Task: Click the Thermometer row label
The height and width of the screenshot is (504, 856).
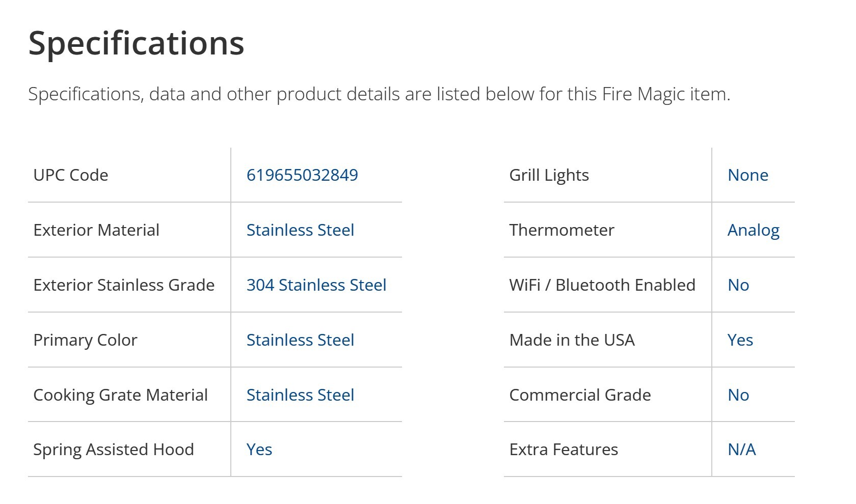Action: [561, 230]
